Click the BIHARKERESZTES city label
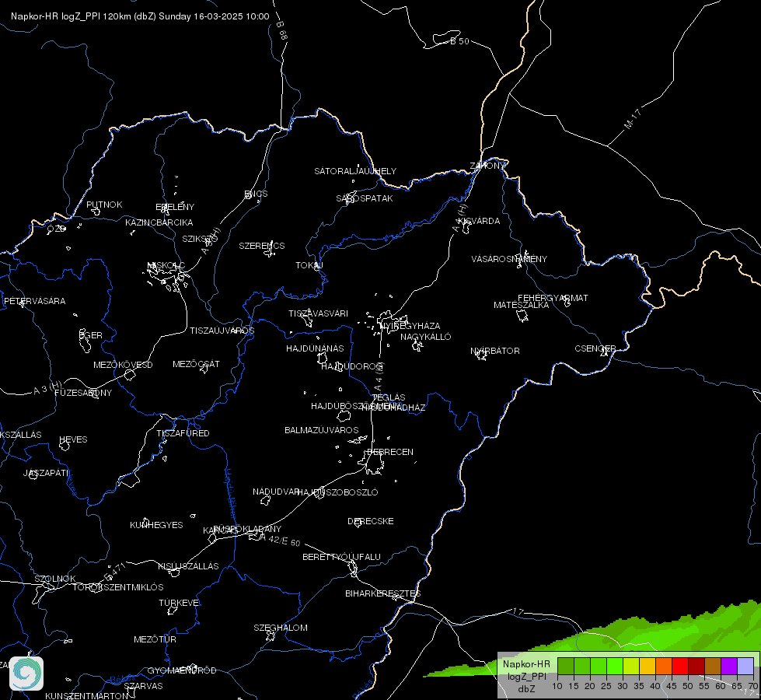Viewport: 761px width, 700px height. [x=383, y=593]
